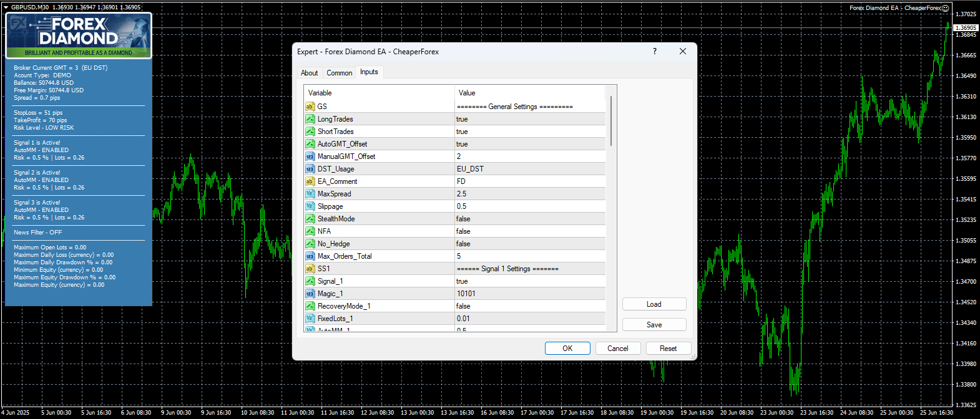Click the MaxSpread double icon
Screen dimensions: 980x419
tap(310, 194)
